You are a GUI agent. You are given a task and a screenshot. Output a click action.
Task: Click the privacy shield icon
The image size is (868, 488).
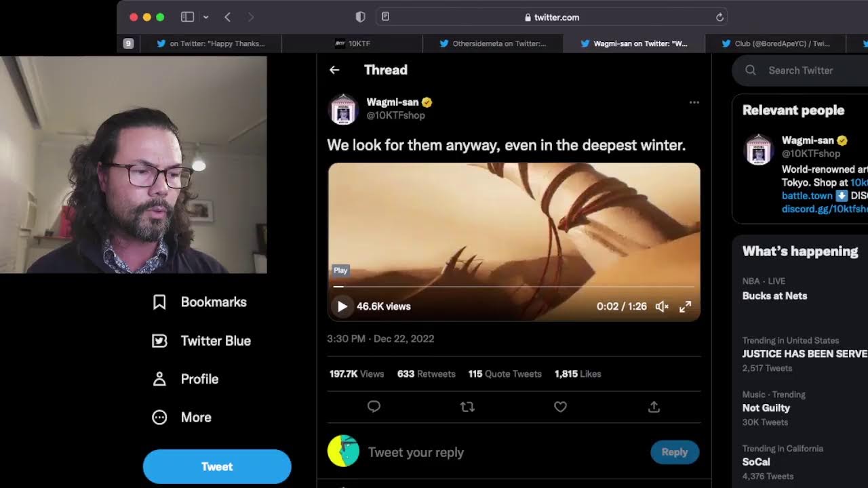coord(360,17)
